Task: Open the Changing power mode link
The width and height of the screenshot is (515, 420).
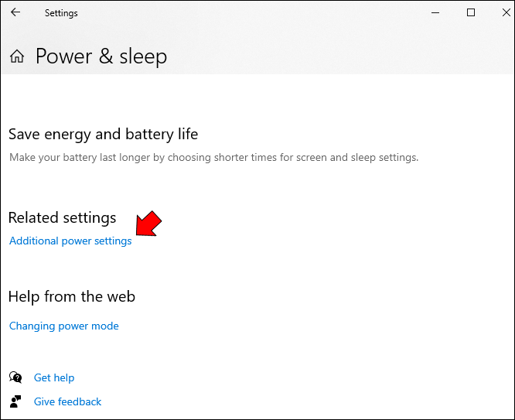Action: coord(64,326)
